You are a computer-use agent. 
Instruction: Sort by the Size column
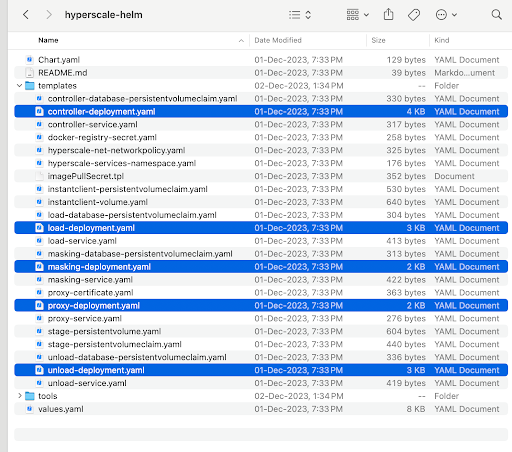378,40
